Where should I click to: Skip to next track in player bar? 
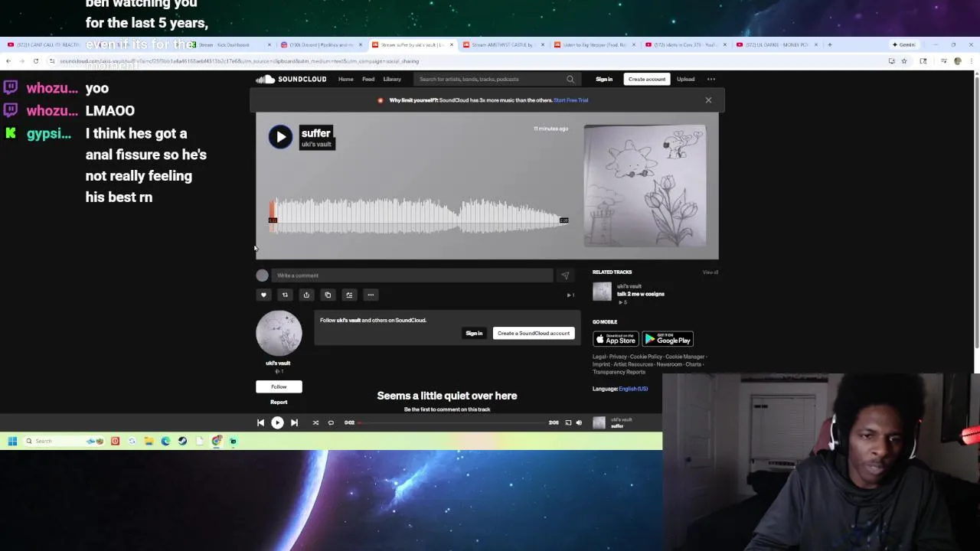294,422
